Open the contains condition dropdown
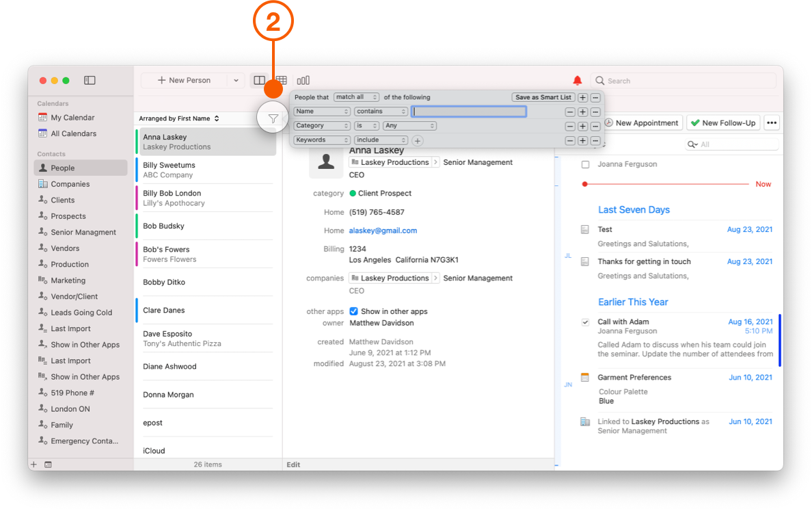This screenshot has height=509, width=812. click(380, 111)
